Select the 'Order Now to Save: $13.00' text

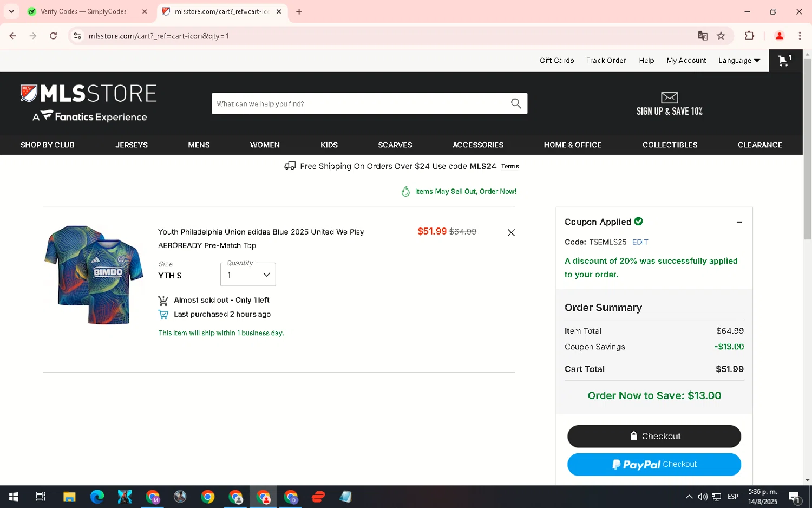coord(654,396)
